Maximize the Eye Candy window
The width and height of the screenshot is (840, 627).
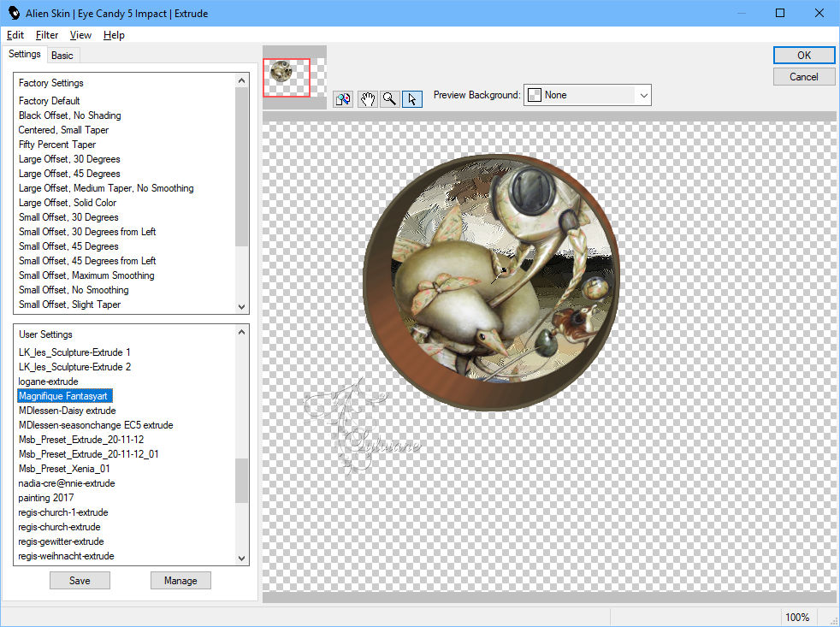pos(780,13)
